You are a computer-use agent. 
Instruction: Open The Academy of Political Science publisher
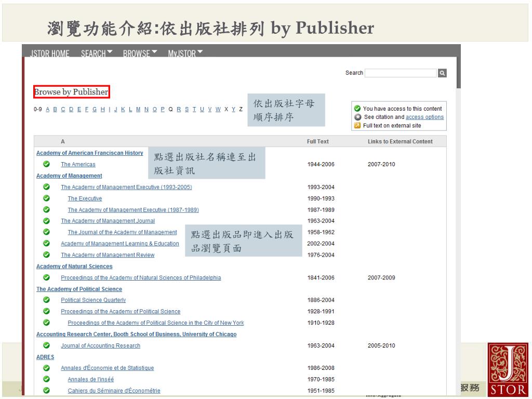[79, 289]
